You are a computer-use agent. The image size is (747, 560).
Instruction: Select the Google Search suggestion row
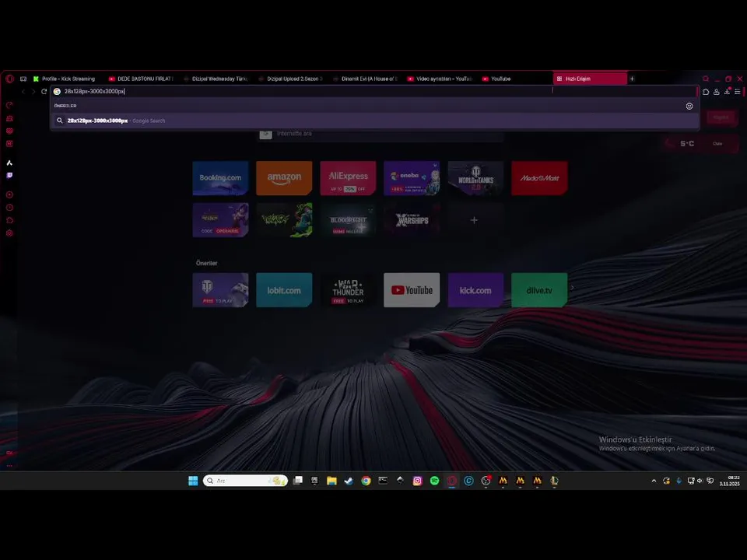pyautogui.click(x=375, y=121)
